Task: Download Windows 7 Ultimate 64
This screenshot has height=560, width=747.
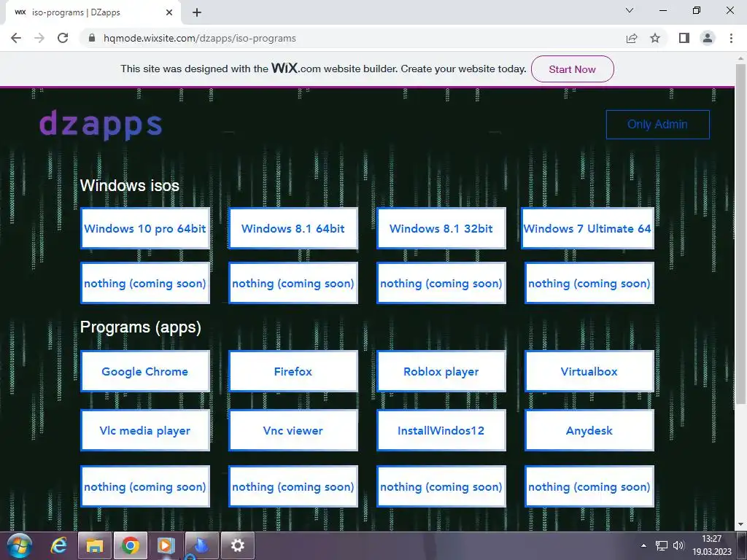Action: click(587, 228)
